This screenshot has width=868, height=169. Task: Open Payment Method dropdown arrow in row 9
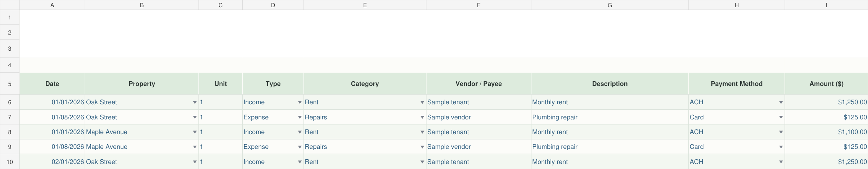pyautogui.click(x=781, y=147)
